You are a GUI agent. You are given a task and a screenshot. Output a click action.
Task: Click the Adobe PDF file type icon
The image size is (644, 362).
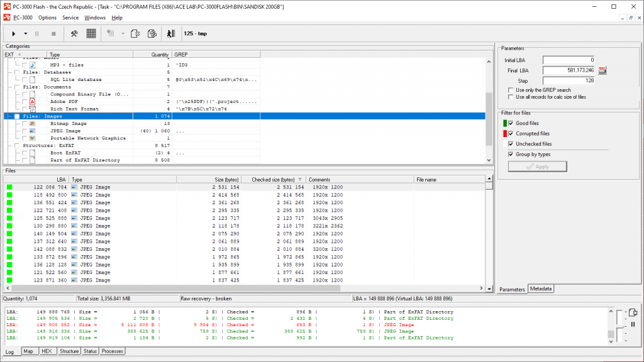(33, 101)
